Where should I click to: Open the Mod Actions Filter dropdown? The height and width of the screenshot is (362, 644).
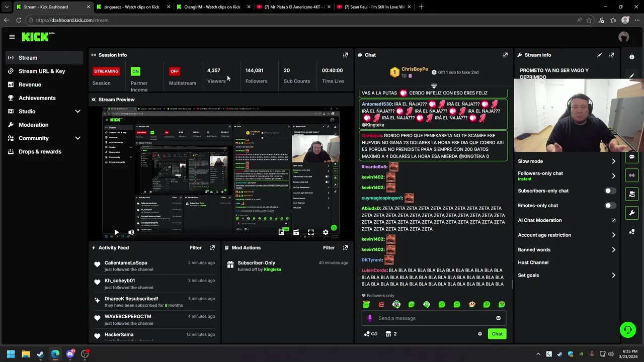[329, 248]
